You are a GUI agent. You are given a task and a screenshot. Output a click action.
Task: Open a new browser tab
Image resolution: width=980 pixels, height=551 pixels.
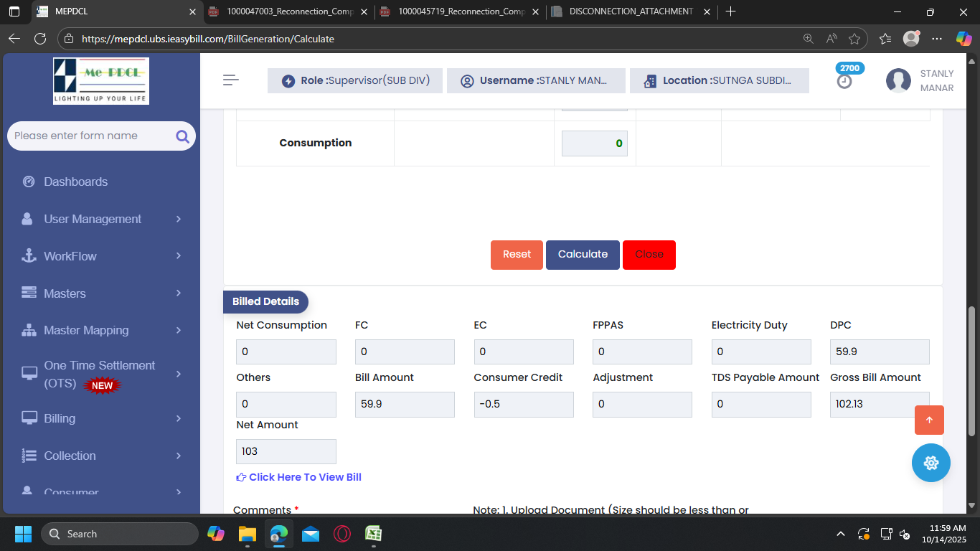(730, 11)
